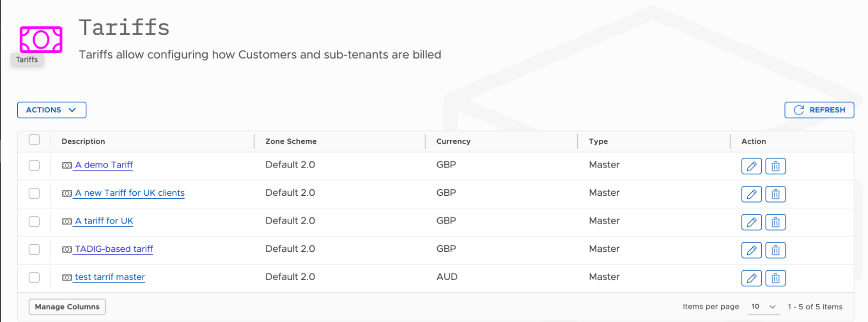Sort by the Currency column header
The height and width of the screenshot is (322, 868).
[453, 141]
